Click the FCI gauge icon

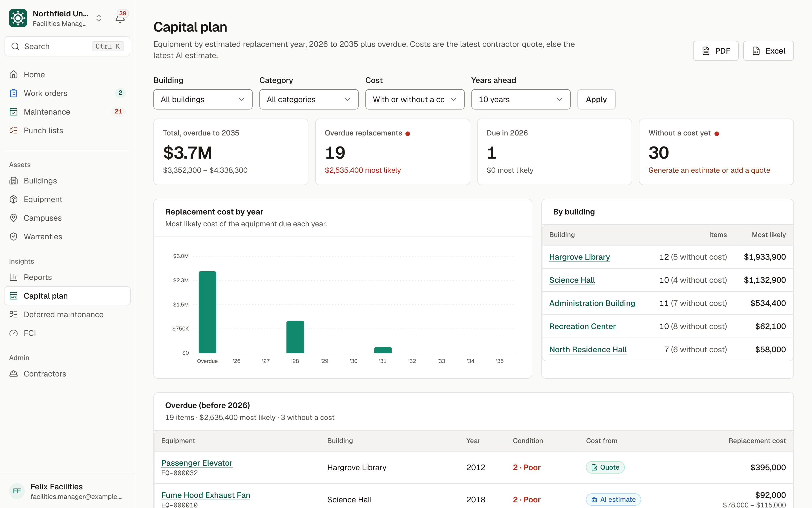(x=14, y=333)
